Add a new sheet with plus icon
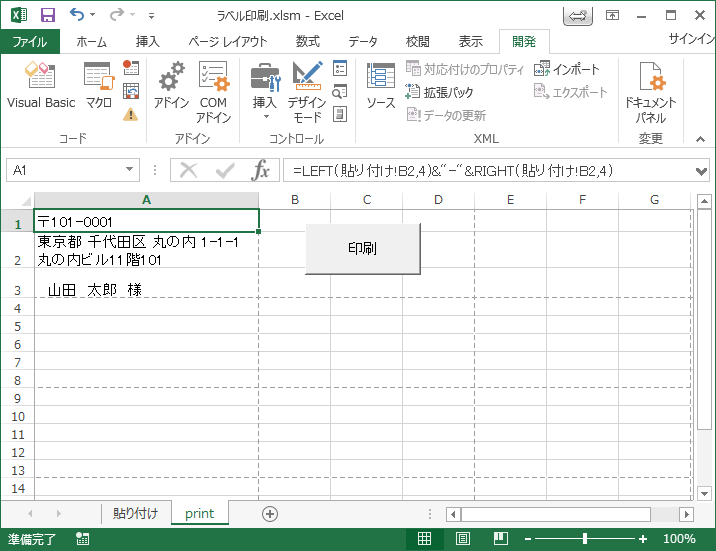The image size is (716, 551). pos(270,514)
